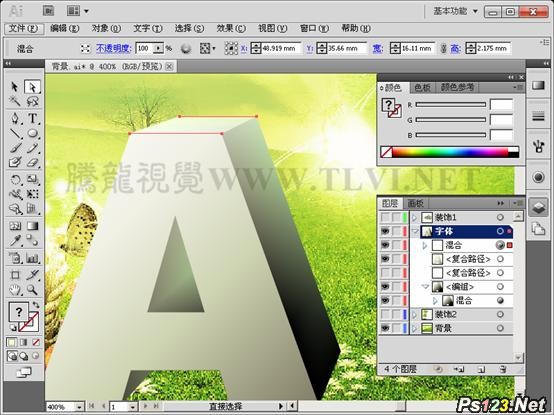Viewport: 554px width, 415px height.
Task: Select the Lasso tool
Action: (x=32, y=102)
